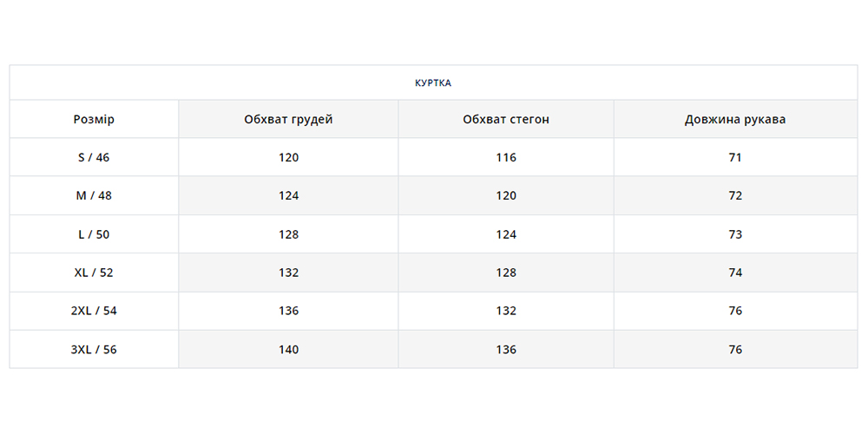Viewport: 868px width, 434px height.
Task: Select the Розмір column header
Action: [94, 120]
